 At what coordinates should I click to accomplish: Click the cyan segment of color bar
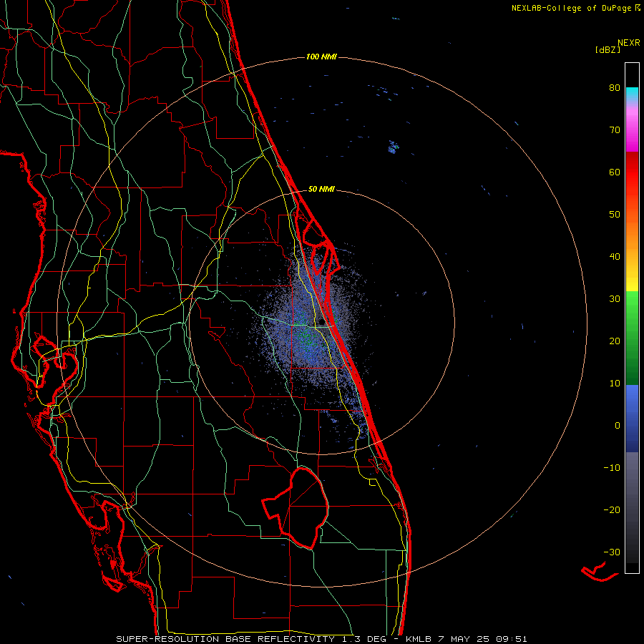pos(632,94)
